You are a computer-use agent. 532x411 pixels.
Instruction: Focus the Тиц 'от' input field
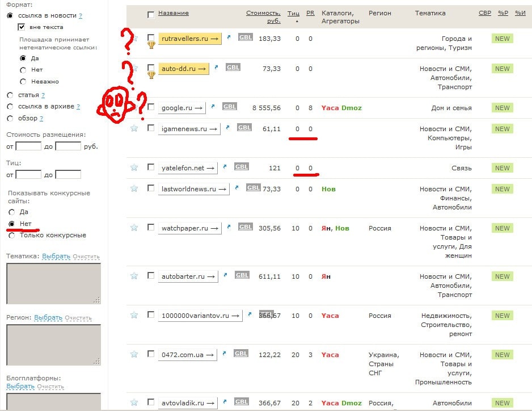(28, 175)
